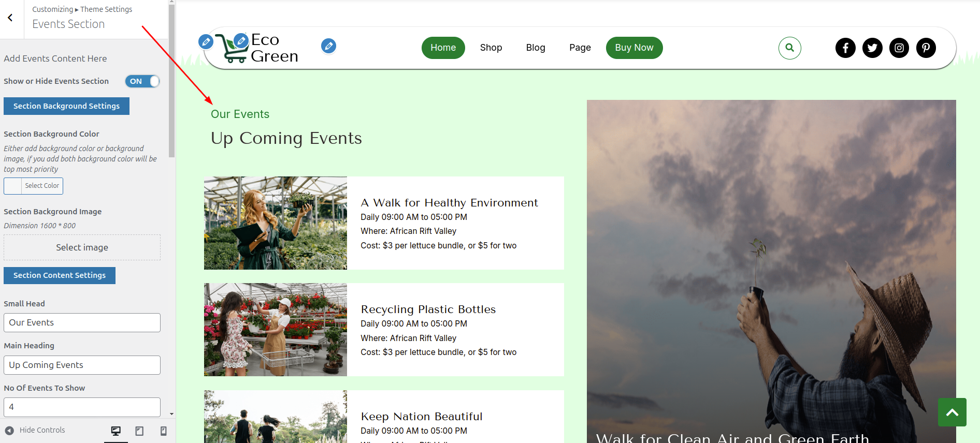This screenshot has width=980, height=443.
Task: Open the Page menu item
Action: pyautogui.click(x=580, y=48)
